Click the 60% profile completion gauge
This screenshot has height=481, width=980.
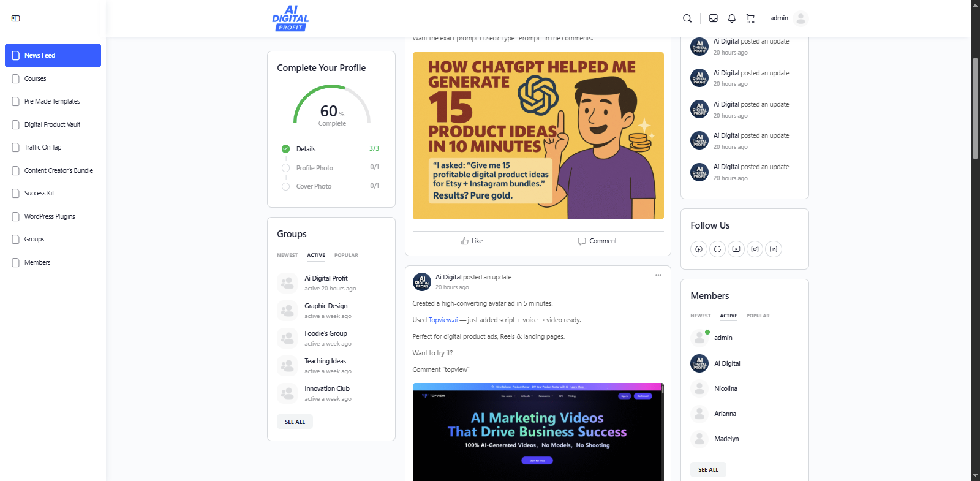click(332, 108)
